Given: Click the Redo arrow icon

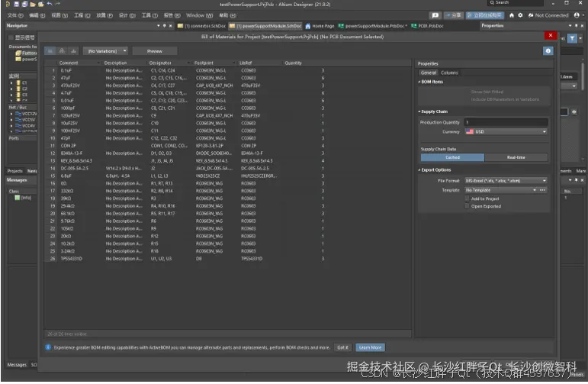Looking at the screenshot, I should [58, 4].
